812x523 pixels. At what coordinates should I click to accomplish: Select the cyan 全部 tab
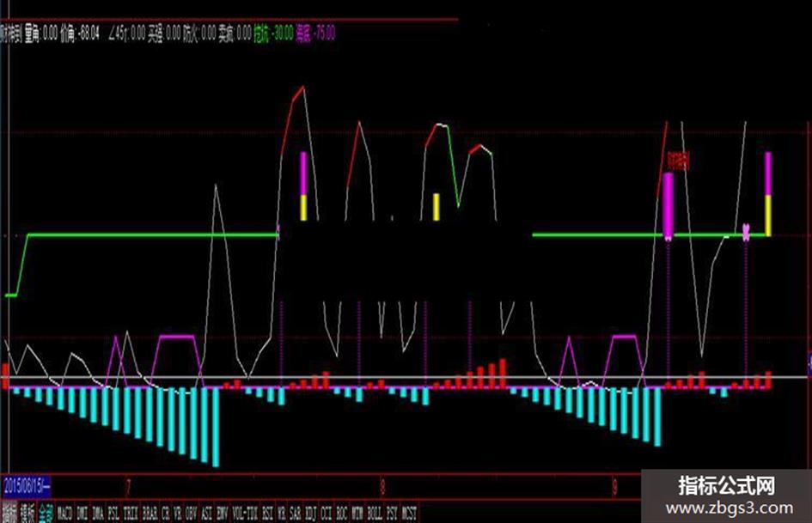point(46,514)
